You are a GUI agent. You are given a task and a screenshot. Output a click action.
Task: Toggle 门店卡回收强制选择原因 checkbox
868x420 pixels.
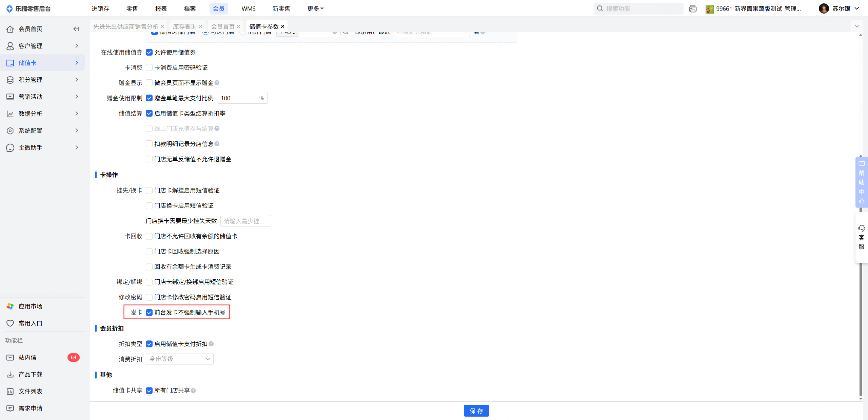(x=149, y=251)
